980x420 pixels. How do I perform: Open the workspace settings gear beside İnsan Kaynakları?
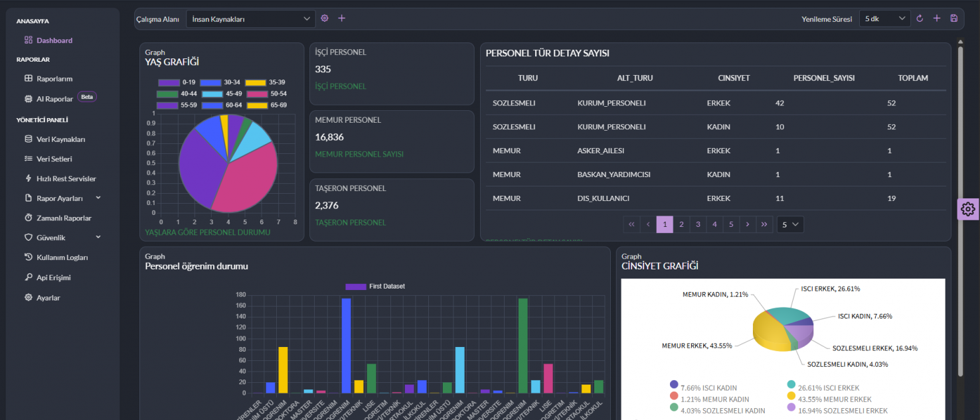[x=325, y=18]
